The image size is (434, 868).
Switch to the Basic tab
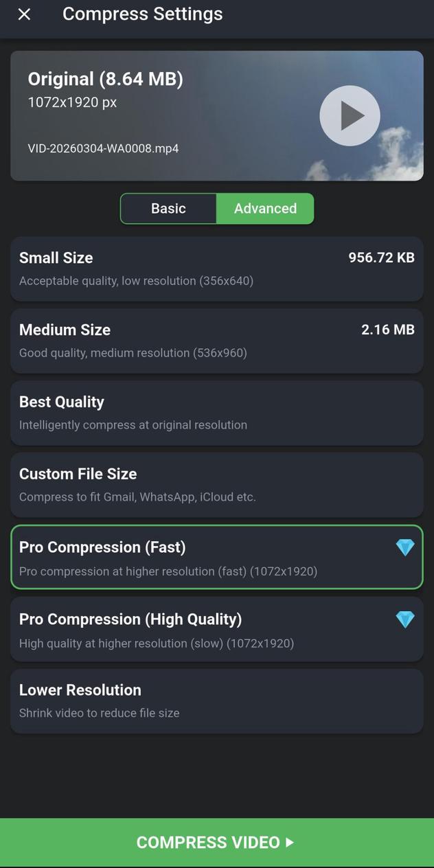168,209
